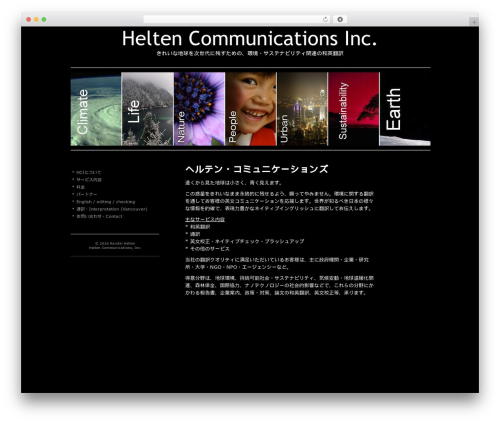This screenshot has height=423, width=500.
Task: Select the Sustainability banner image
Action: tap(354, 109)
